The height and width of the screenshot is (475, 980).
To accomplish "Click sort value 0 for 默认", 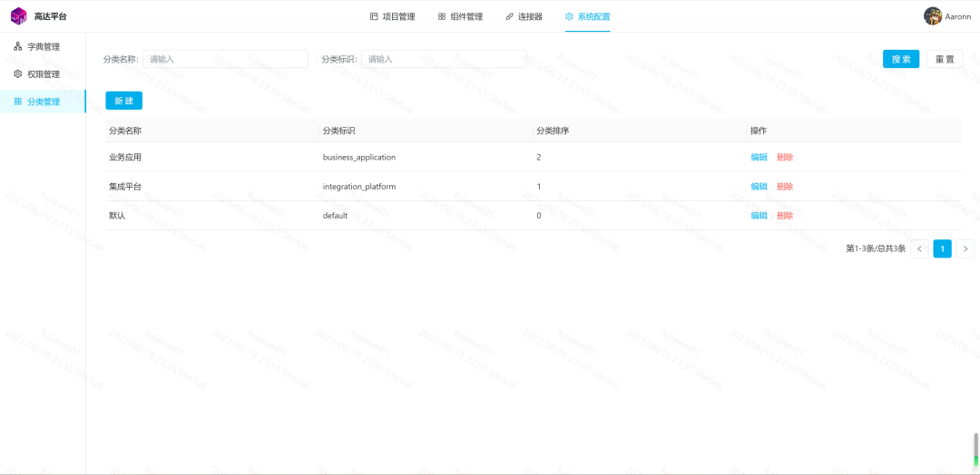I will 539,216.
